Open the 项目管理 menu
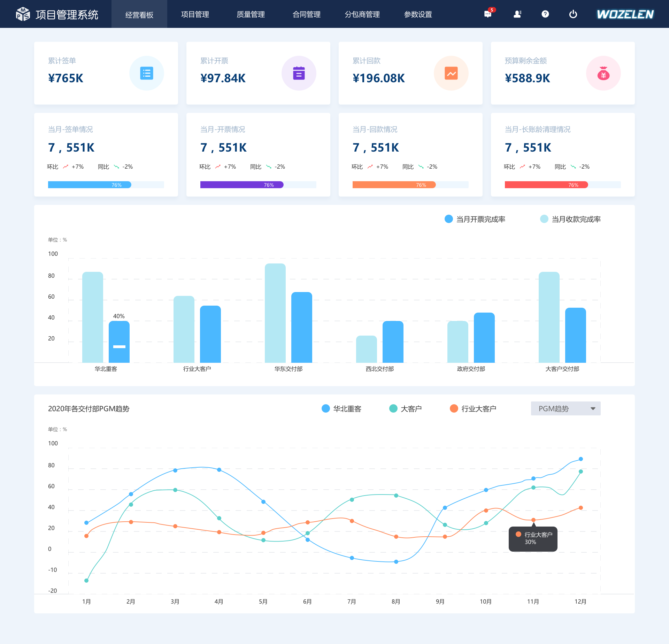The height and width of the screenshot is (644, 669). click(x=195, y=15)
